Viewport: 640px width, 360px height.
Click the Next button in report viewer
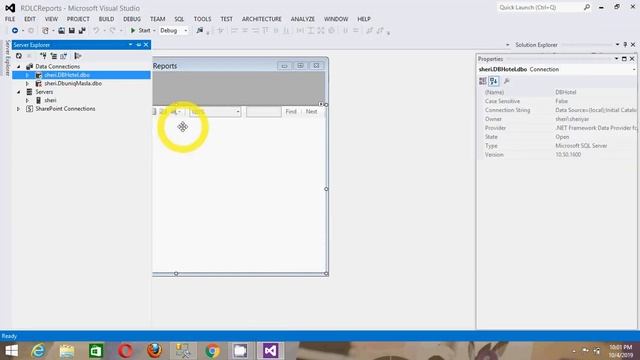[x=311, y=111]
